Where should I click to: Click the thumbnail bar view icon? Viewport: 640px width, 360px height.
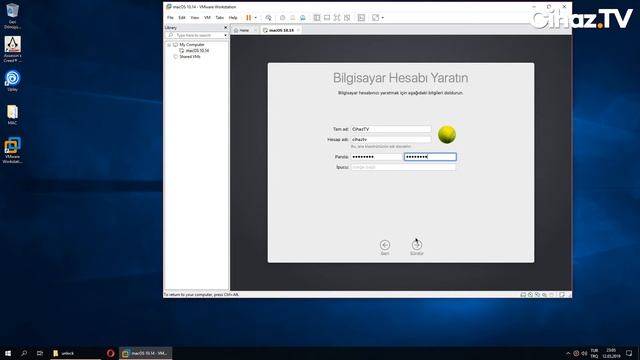327,18
